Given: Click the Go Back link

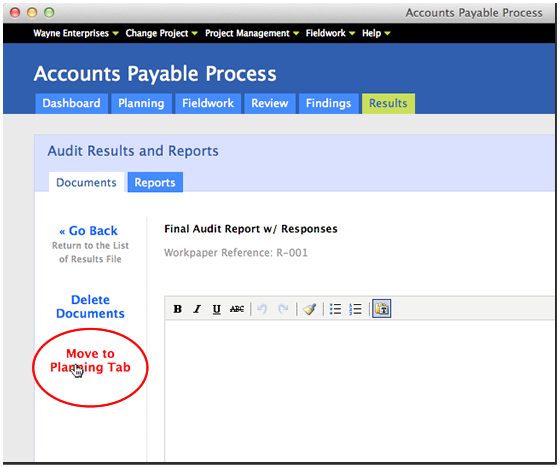Looking at the screenshot, I should [x=89, y=231].
